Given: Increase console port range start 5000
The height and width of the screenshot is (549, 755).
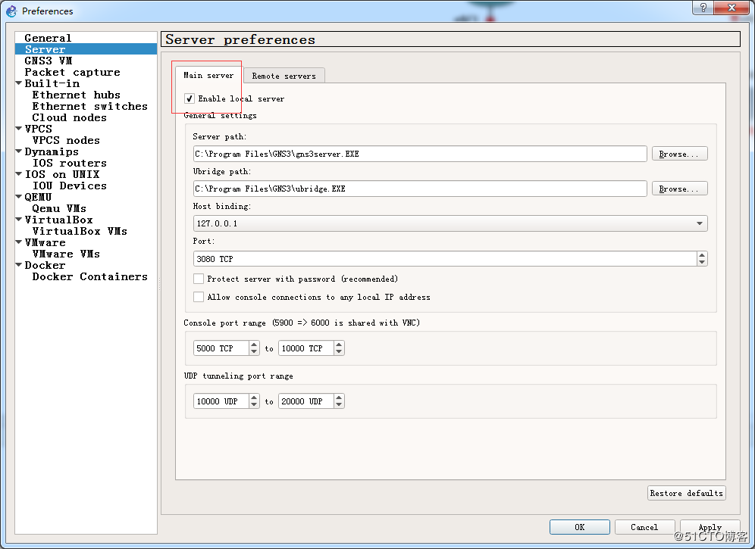Looking at the screenshot, I should coord(254,344).
